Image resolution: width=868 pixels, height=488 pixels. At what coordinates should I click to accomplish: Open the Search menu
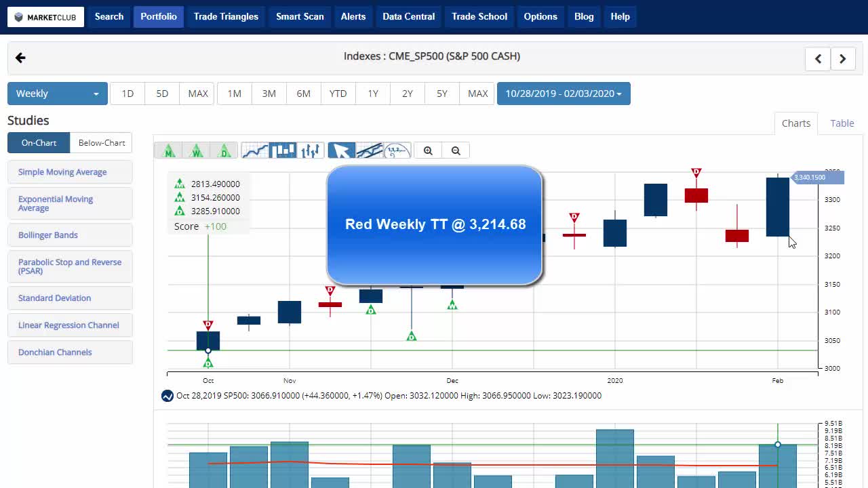tap(109, 17)
